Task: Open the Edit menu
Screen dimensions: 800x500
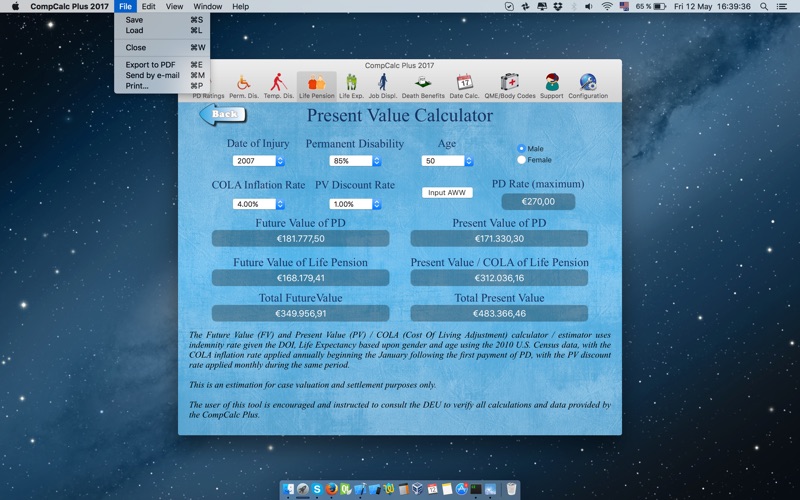Action: point(148,6)
